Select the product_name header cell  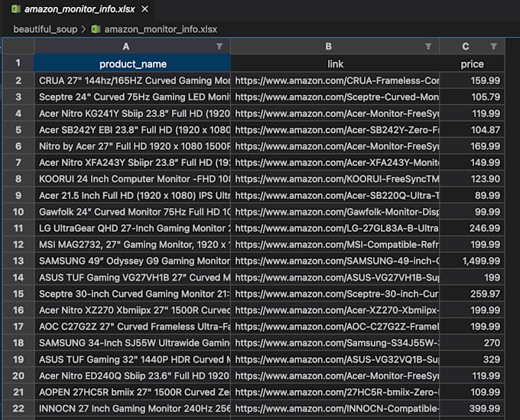tap(132, 64)
